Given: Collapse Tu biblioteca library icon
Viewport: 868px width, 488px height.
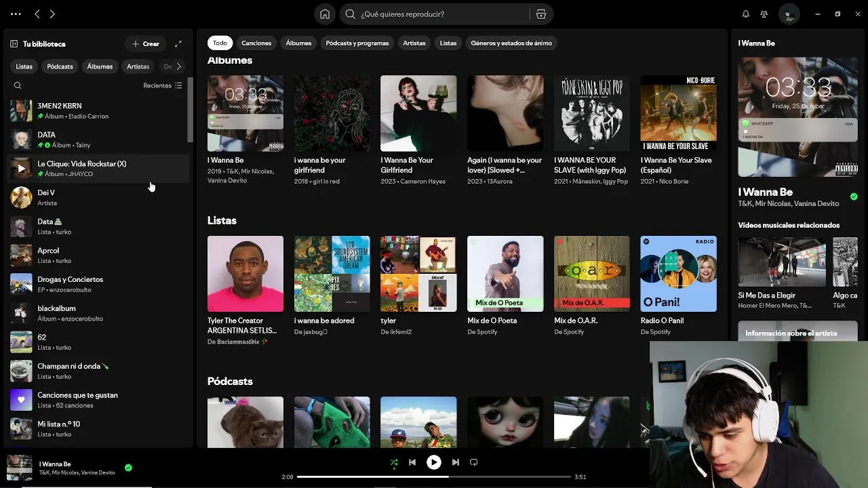Looking at the screenshot, I should coord(14,43).
